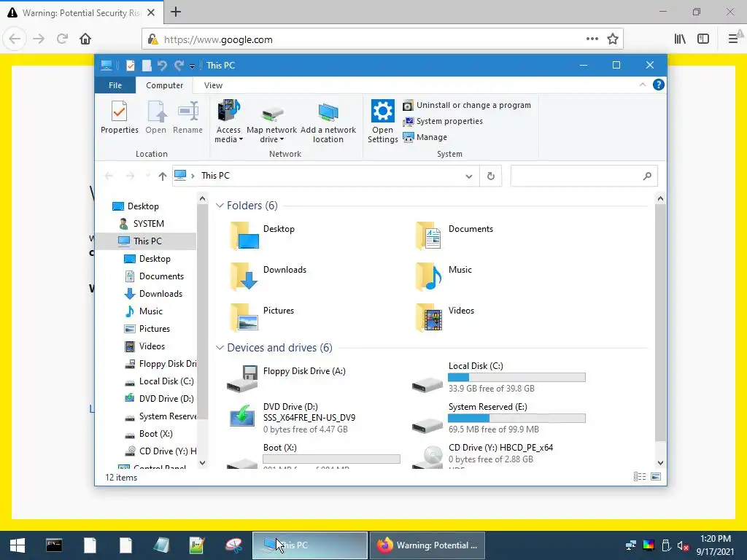747x560 pixels.
Task: Open Properties in the ribbon
Action: 119,117
